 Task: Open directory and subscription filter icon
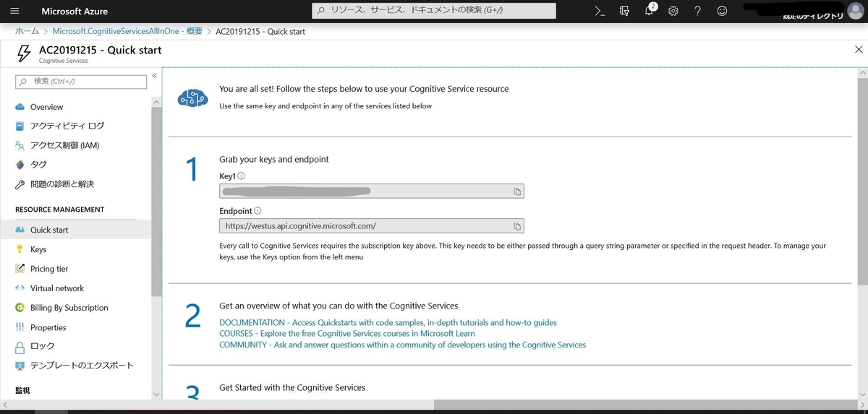coord(624,11)
